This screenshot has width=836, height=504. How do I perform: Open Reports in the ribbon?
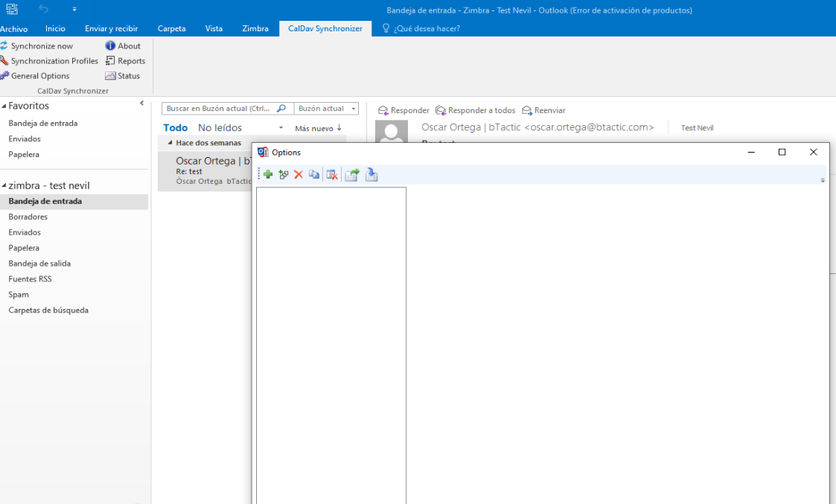tap(125, 61)
